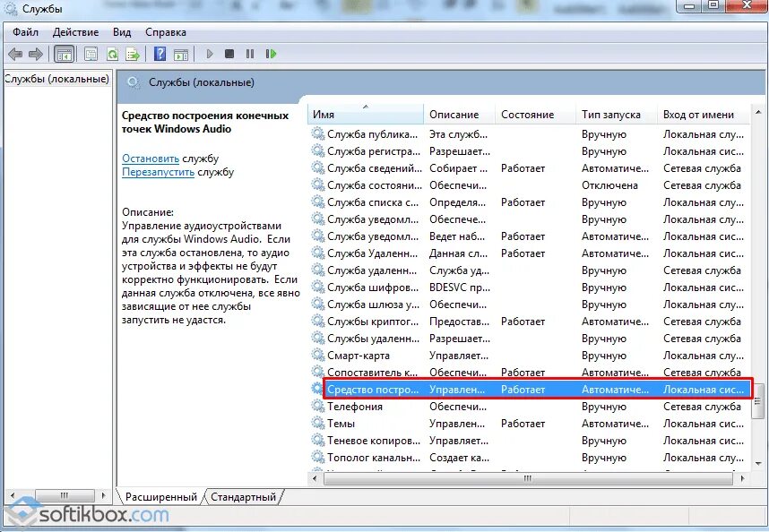Image resolution: width=769 pixels, height=532 pixels.
Task: Switch to the Расширенный tab
Action: [160, 497]
